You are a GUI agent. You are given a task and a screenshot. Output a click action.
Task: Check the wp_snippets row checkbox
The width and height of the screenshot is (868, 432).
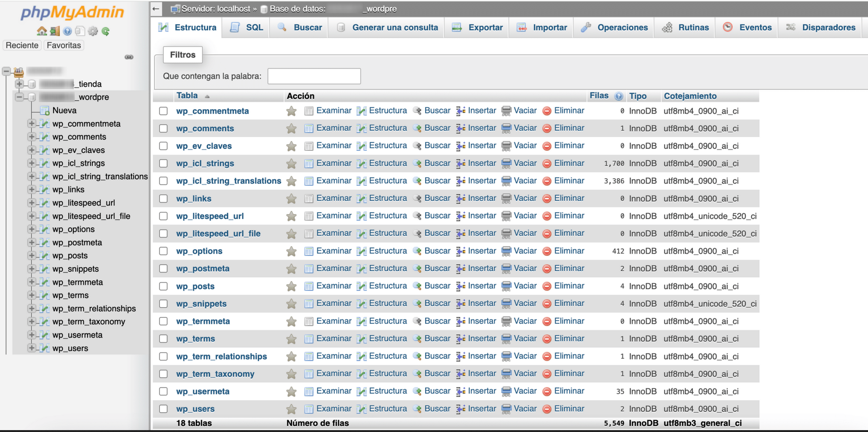[164, 304]
